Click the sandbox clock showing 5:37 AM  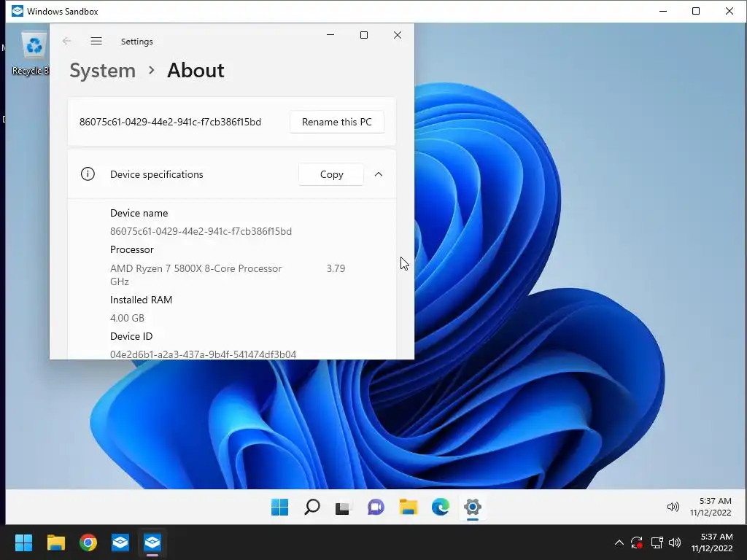(x=711, y=507)
